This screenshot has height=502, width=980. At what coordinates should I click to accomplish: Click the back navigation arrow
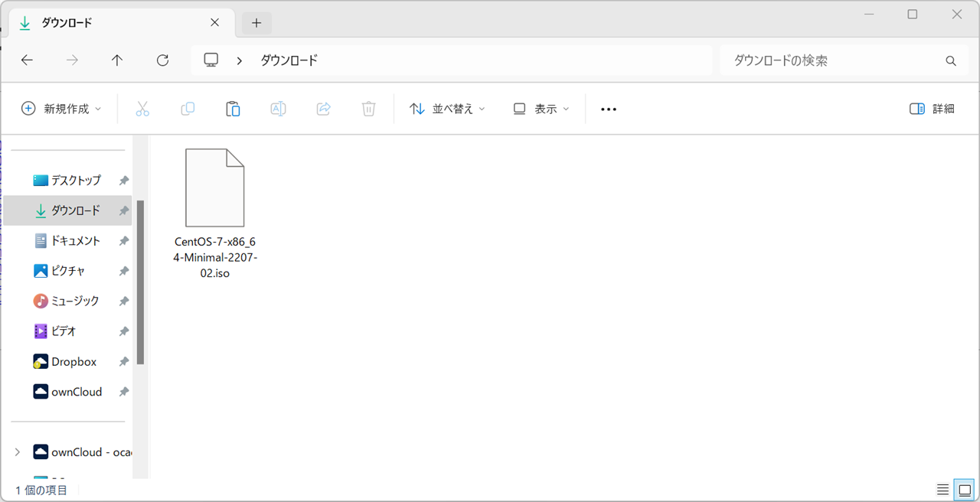(27, 60)
